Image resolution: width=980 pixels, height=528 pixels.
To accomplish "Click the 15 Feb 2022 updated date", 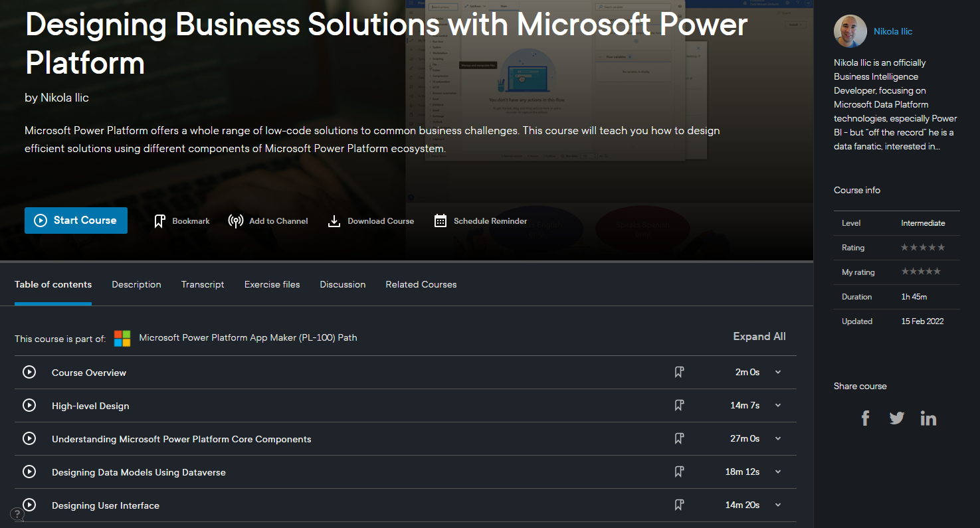I will [922, 321].
